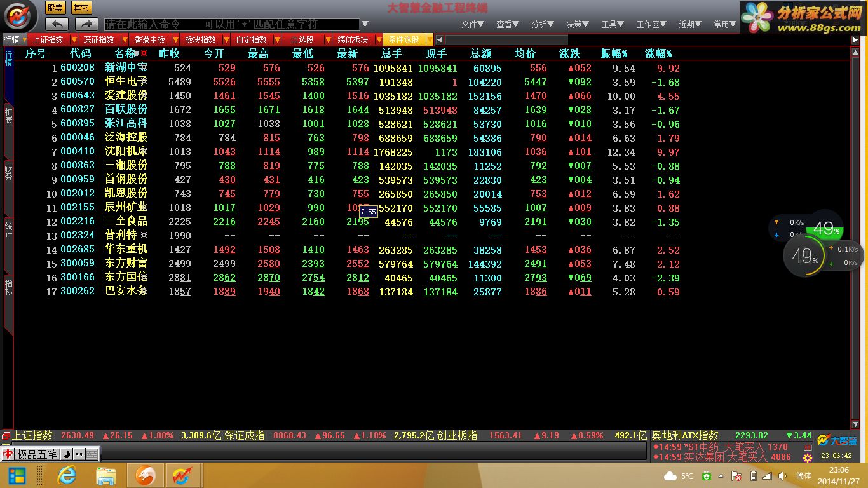Expand the 自定指数 tab dropdown arrow
This screenshot has height=488, width=868.
coord(277,39)
